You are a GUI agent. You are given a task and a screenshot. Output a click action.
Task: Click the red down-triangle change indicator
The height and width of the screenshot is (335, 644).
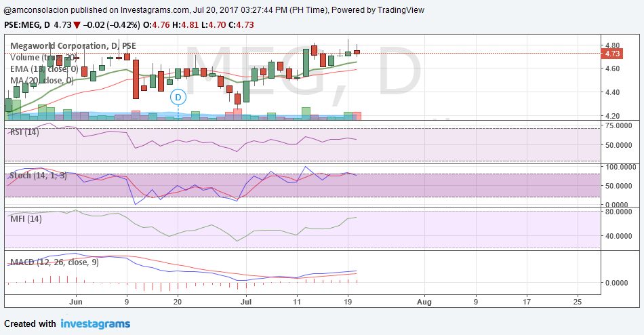[x=77, y=25]
